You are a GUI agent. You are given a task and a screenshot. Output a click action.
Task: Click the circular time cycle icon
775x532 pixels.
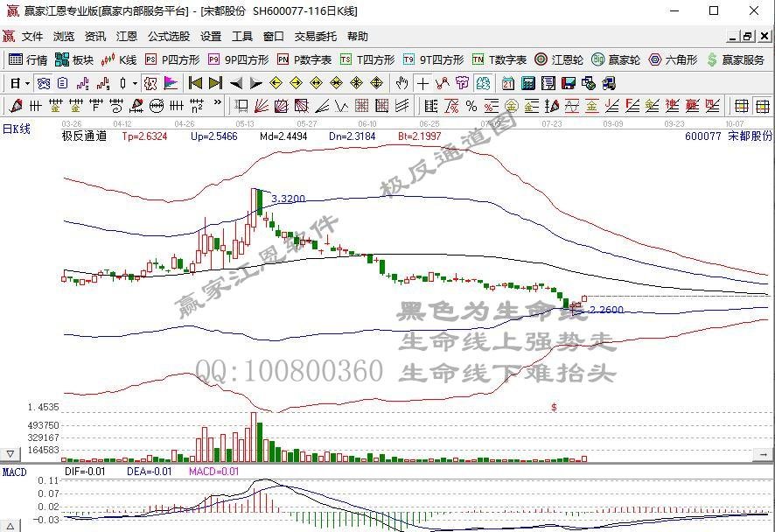coord(157,106)
